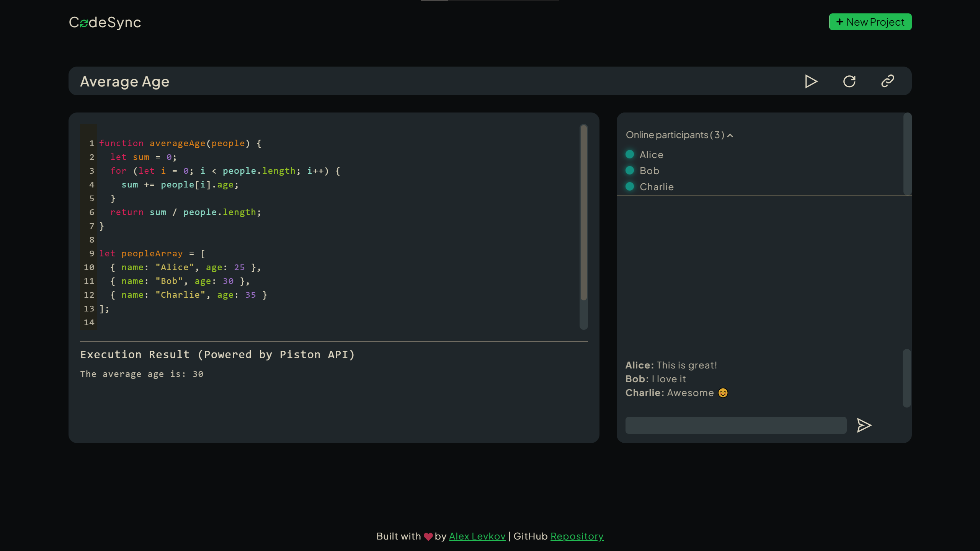Click the chat message input field
This screenshot has height=551, width=980.
coord(736,425)
